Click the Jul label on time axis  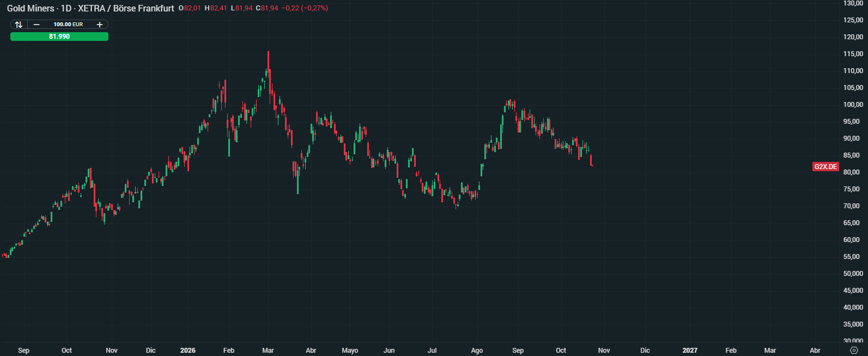[x=432, y=351]
